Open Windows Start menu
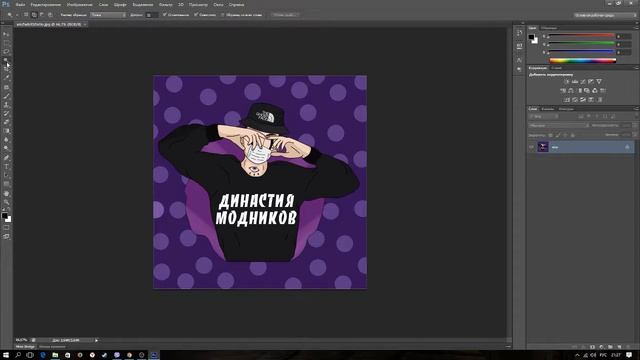The image size is (640, 360). [x=6, y=355]
